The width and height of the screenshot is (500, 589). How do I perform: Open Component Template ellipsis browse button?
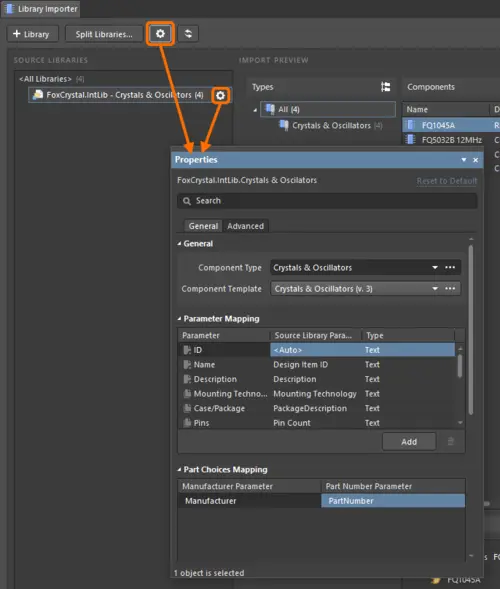pos(450,288)
